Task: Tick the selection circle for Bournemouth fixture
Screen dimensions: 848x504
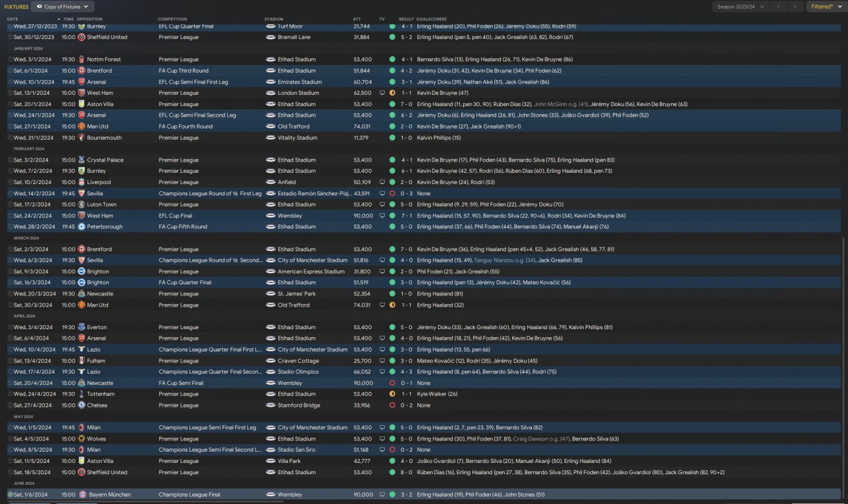Action: (x=10, y=138)
